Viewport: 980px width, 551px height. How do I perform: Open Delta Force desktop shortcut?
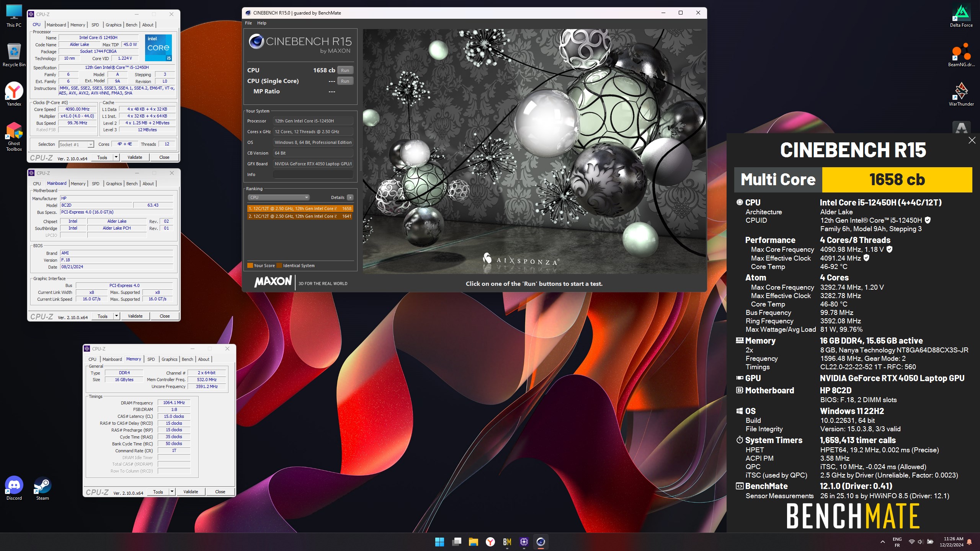click(961, 16)
